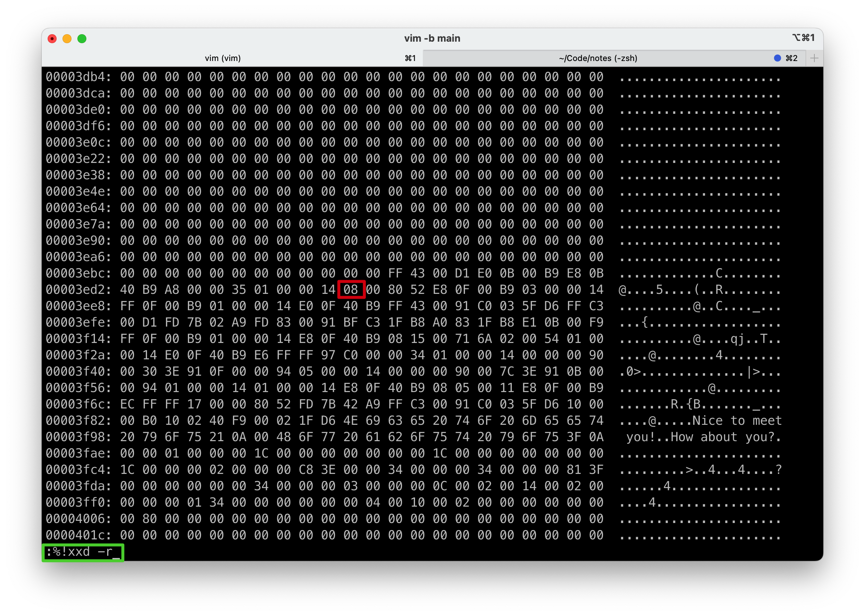Viewport: 865px width, 616px height.
Task: Click the ⌥⌘1 shortcut indicator in title bar
Action: pos(803,38)
